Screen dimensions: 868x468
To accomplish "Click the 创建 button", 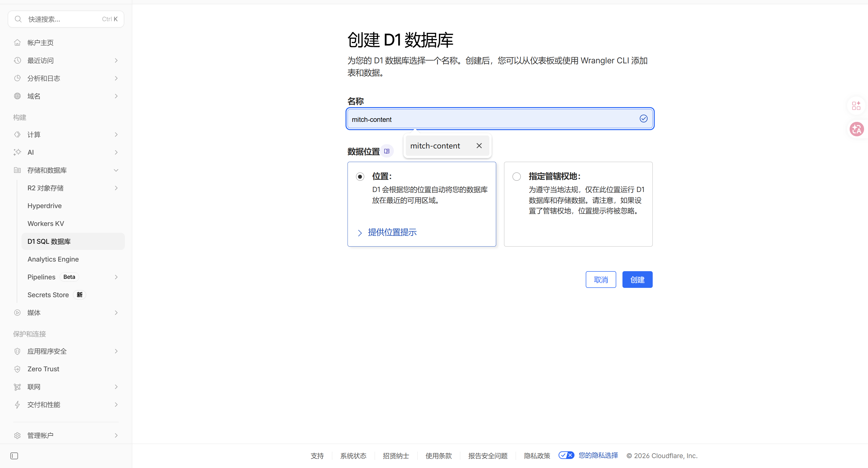I will pos(637,279).
